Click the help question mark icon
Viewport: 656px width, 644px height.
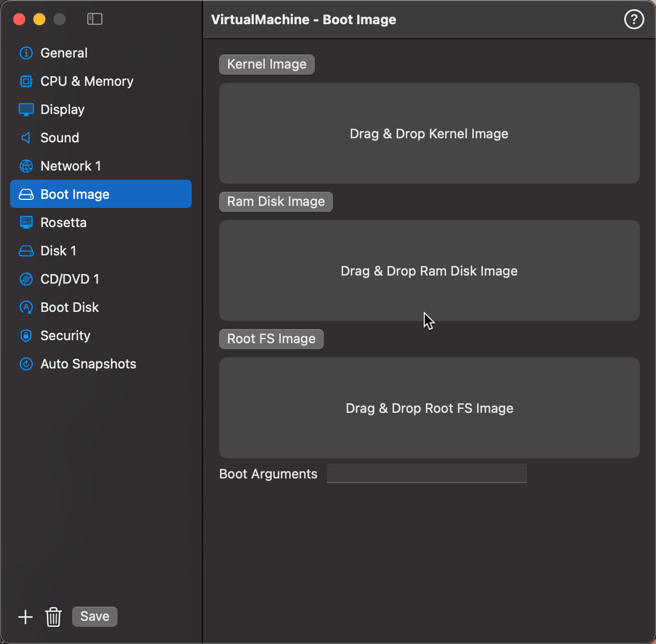tap(634, 20)
